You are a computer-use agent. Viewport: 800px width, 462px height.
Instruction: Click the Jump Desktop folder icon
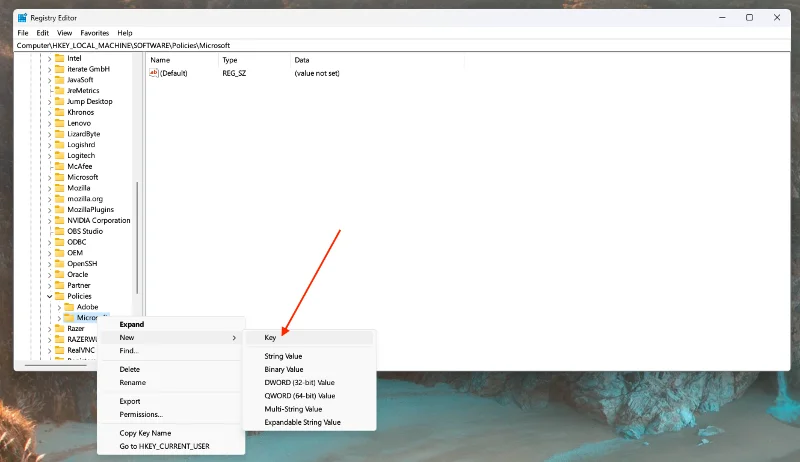pos(60,101)
